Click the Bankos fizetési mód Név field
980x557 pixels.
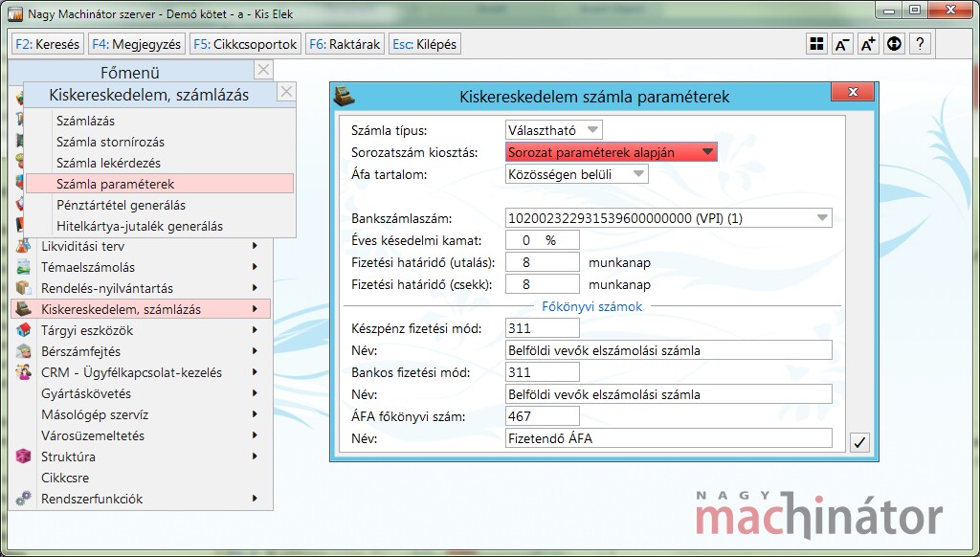[669, 394]
